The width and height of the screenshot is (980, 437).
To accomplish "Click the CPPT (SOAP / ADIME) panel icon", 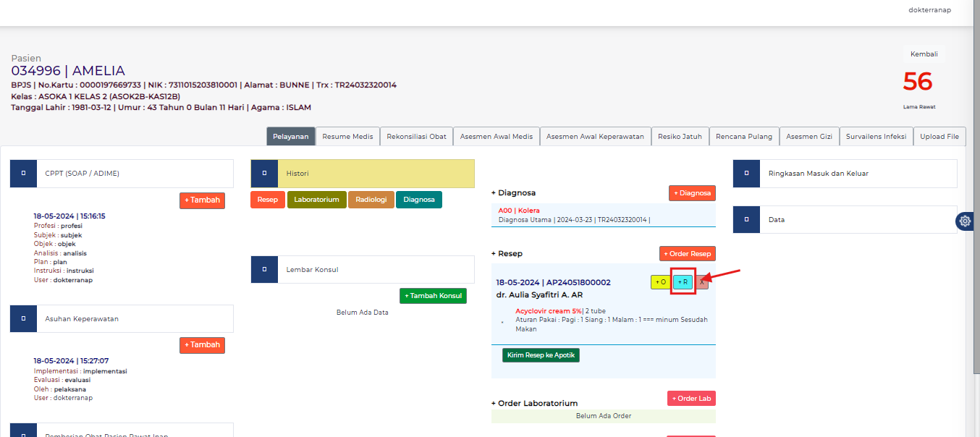I will (x=22, y=173).
